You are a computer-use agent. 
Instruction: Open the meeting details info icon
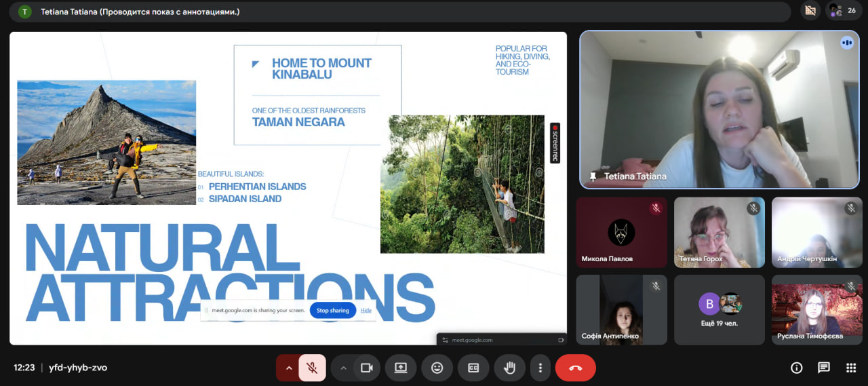coord(797,368)
